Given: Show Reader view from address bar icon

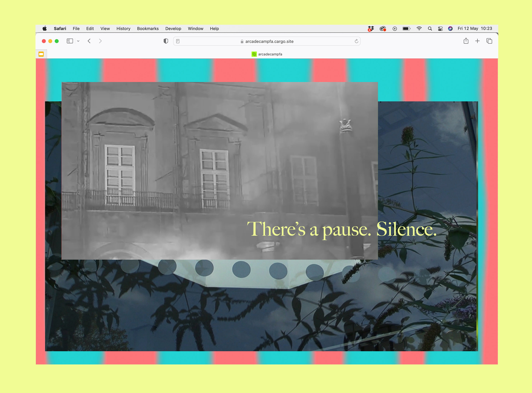Looking at the screenshot, I should tap(178, 41).
